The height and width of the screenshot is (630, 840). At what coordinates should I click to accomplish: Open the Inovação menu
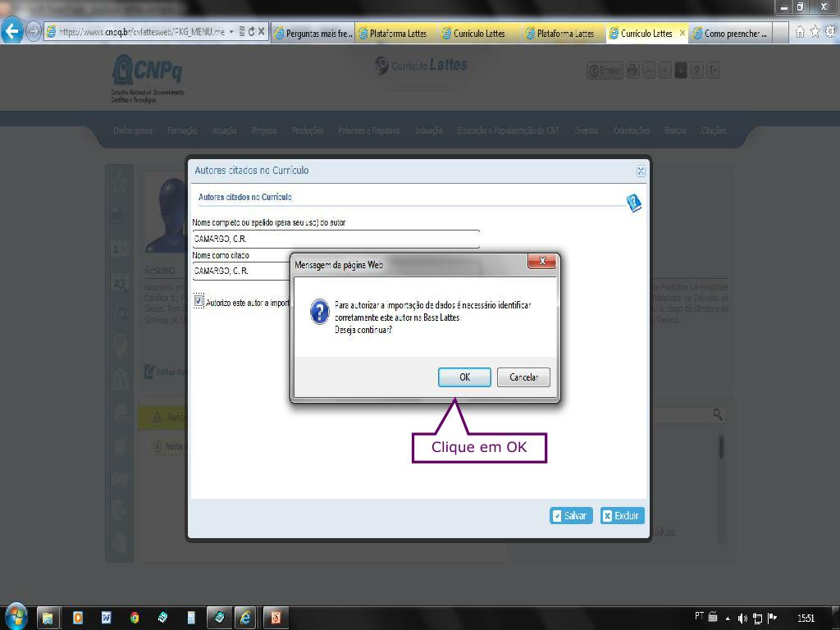[x=428, y=130]
